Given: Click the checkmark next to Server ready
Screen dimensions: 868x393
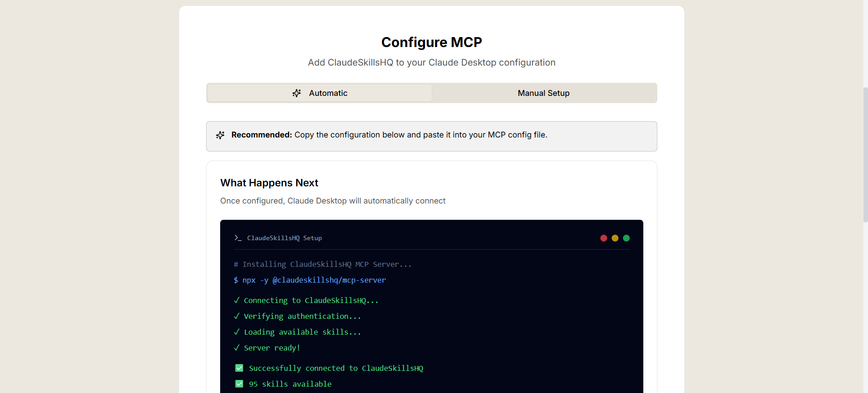Looking at the screenshot, I should coord(236,348).
